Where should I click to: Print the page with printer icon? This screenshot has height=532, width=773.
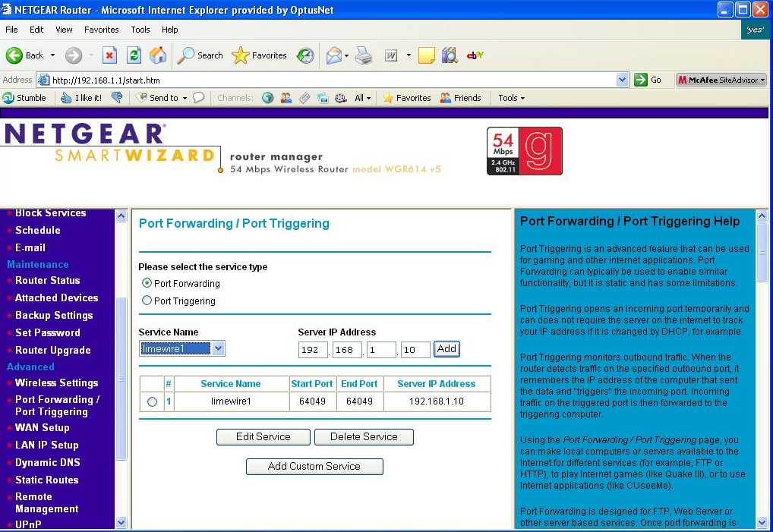pyautogui.click(x=364, y=55)
